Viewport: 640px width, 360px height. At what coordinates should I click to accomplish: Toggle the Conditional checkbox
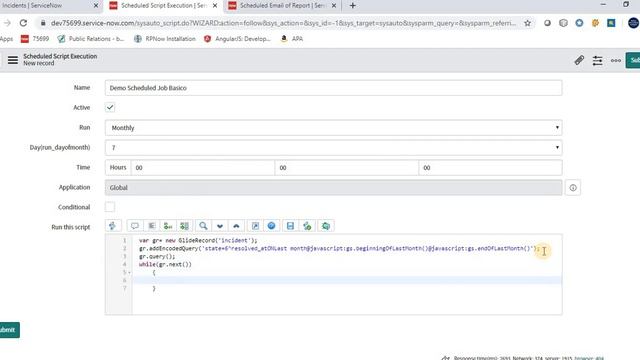pyautogui.click(x=110, y=207)
